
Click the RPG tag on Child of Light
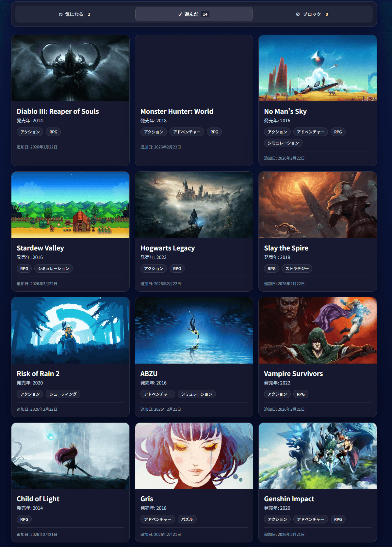(24, 520)
